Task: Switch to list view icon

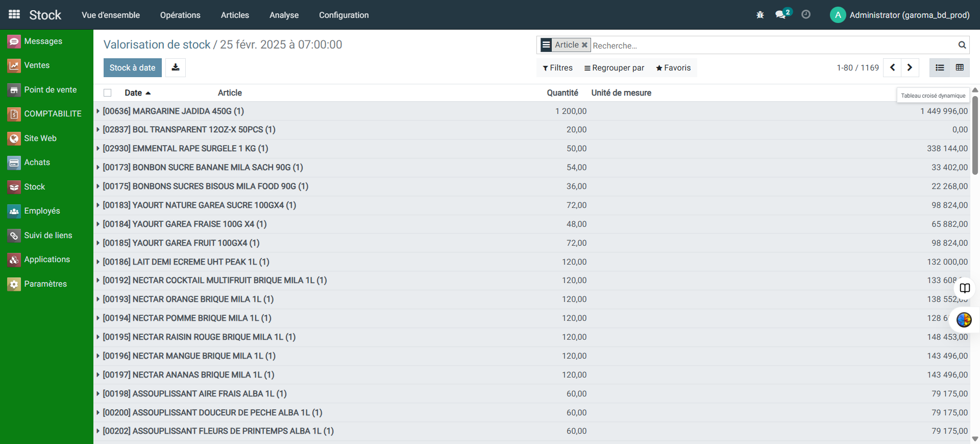Action: pyautogui.click(x=940, y=67)
